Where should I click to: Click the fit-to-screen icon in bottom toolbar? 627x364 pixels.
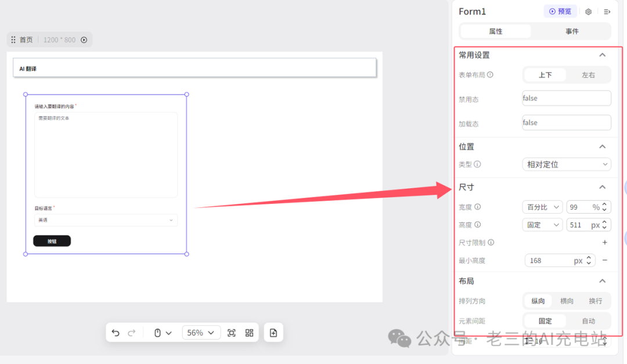[x=232, y=333]
